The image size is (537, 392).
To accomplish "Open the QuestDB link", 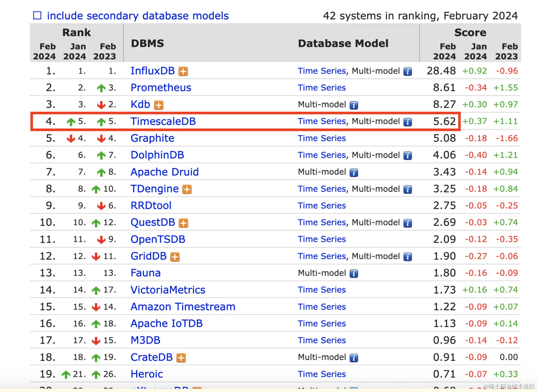I will (x=153, y=222).
